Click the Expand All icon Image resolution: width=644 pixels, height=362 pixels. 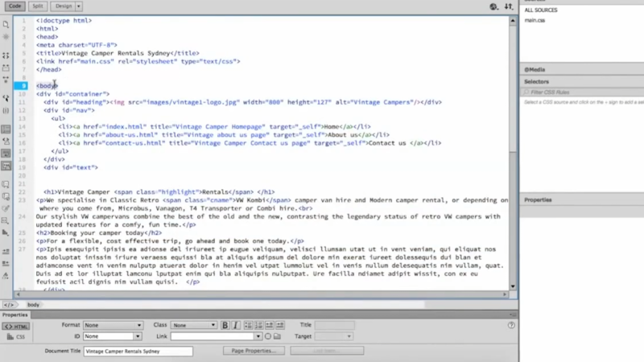click(x=6, y=80)
